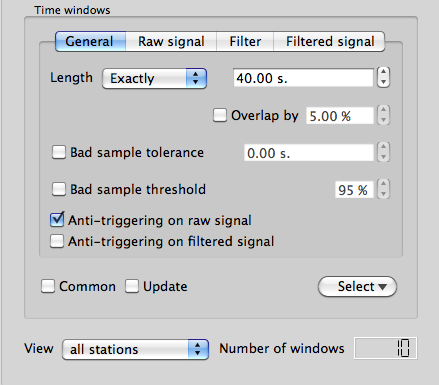This screenshot has width=439, height=385.
Task: Disable Anti-triggering on raw signal
Action: 57,220
